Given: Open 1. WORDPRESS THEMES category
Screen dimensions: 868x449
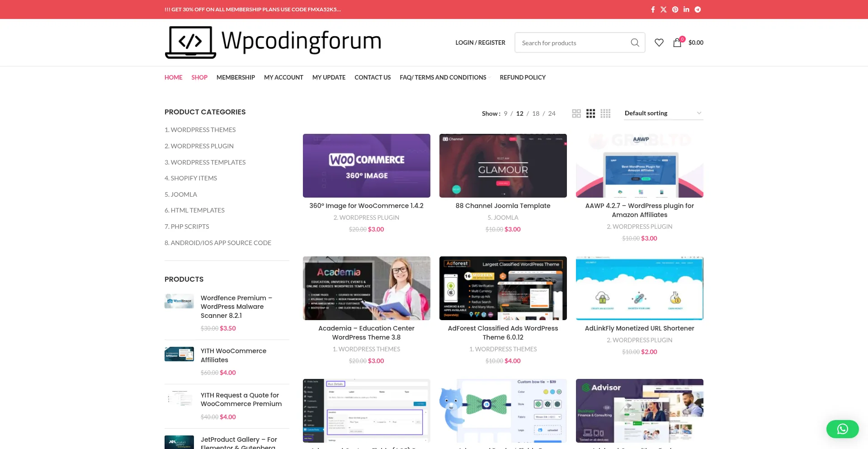Looking at the screenshot, I should (x=200, y=130).
